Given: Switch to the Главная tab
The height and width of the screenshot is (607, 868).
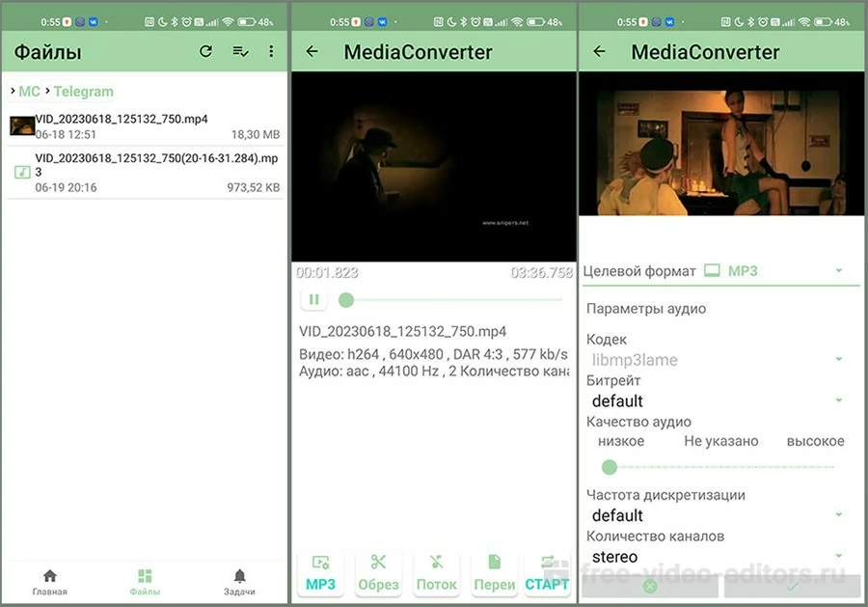Looking at the screenshot, I should 50,582.
